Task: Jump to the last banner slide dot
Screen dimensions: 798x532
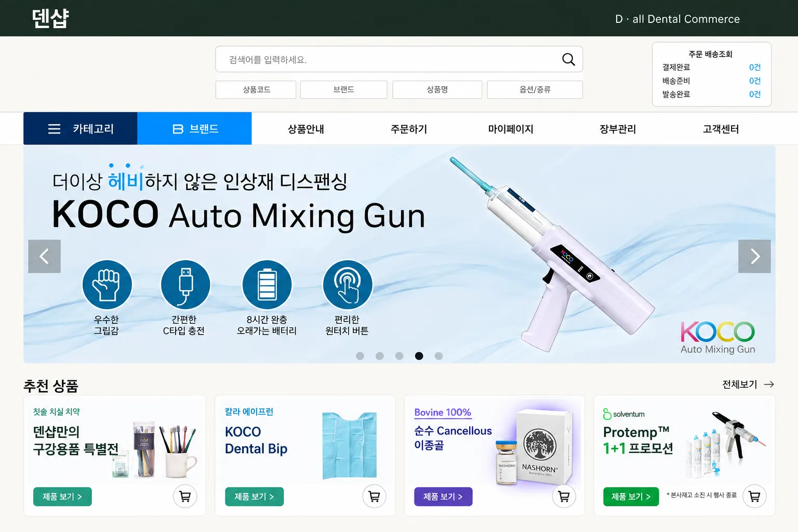Action: [438, 356]
